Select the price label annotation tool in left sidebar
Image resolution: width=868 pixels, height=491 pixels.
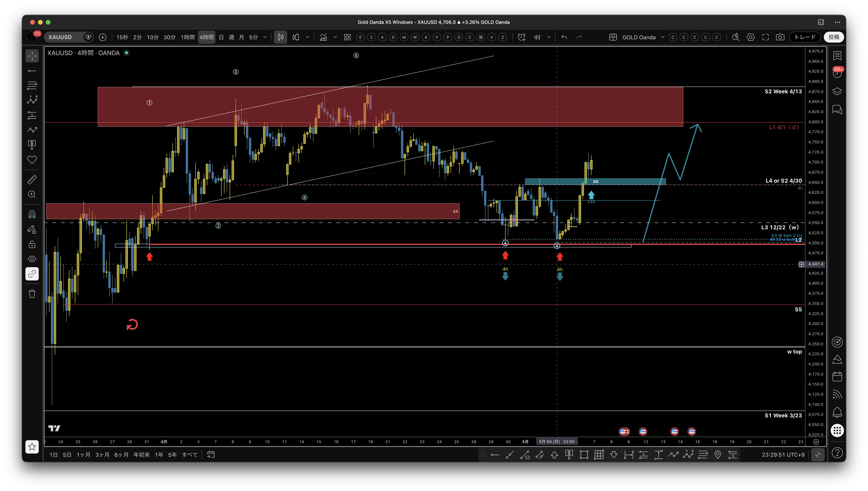coord(32,145)
